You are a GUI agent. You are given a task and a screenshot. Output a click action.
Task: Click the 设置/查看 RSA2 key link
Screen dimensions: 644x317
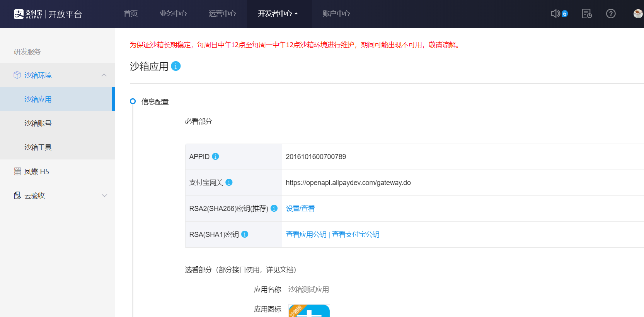point(300,208)
